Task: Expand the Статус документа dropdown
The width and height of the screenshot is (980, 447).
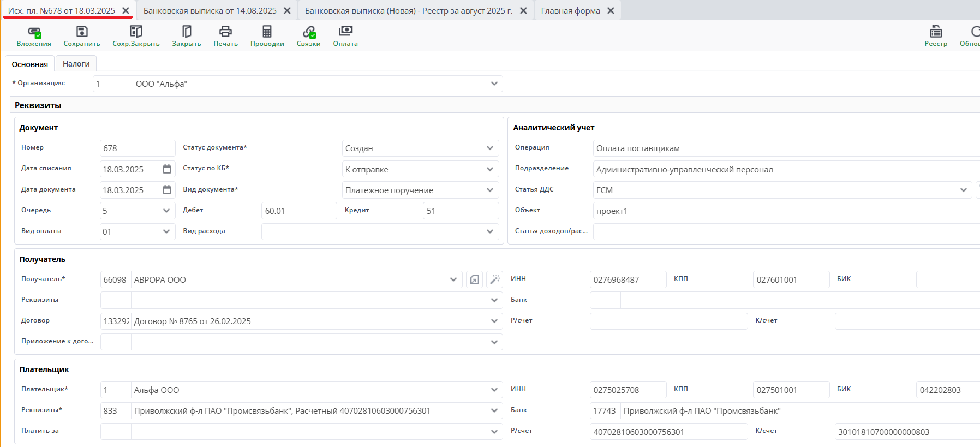Action: tap(489, 148)
